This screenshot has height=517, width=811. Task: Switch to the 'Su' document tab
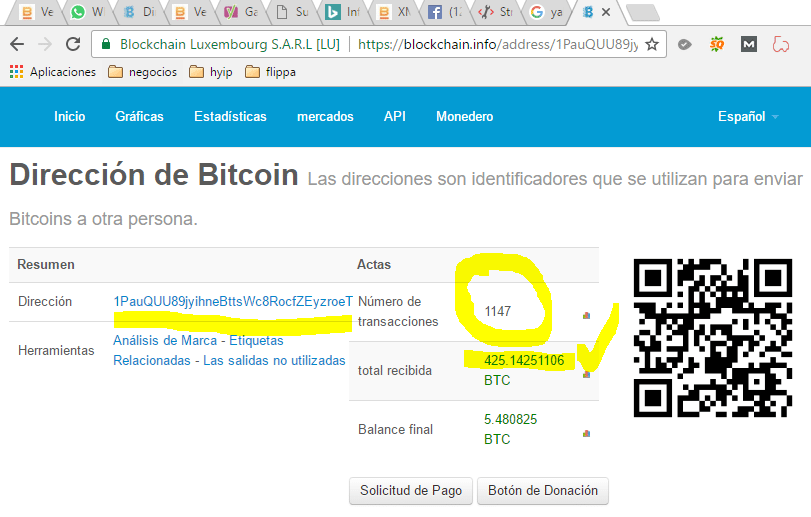click(291, 12)
